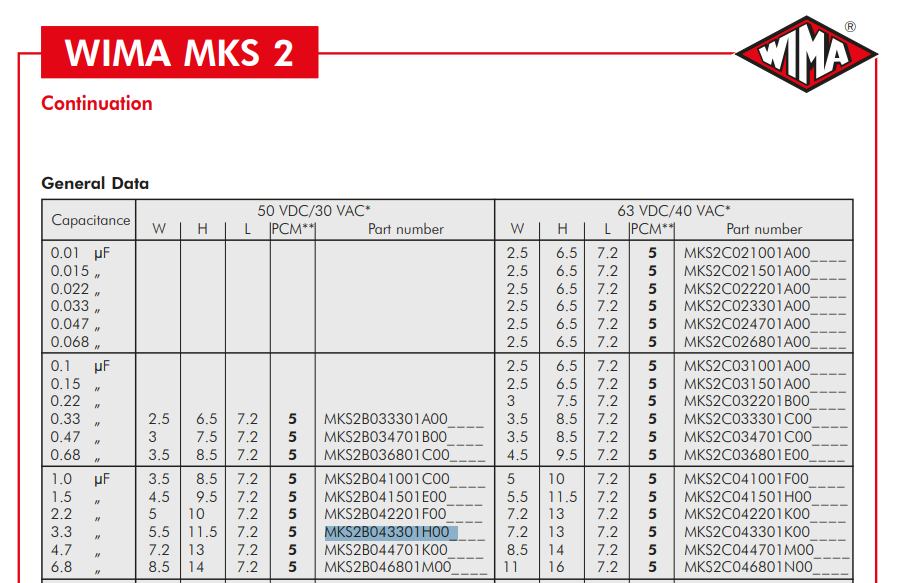Select part number MKS2C021001A00
This screenshot has height=583, width=899.
point(747,253)
